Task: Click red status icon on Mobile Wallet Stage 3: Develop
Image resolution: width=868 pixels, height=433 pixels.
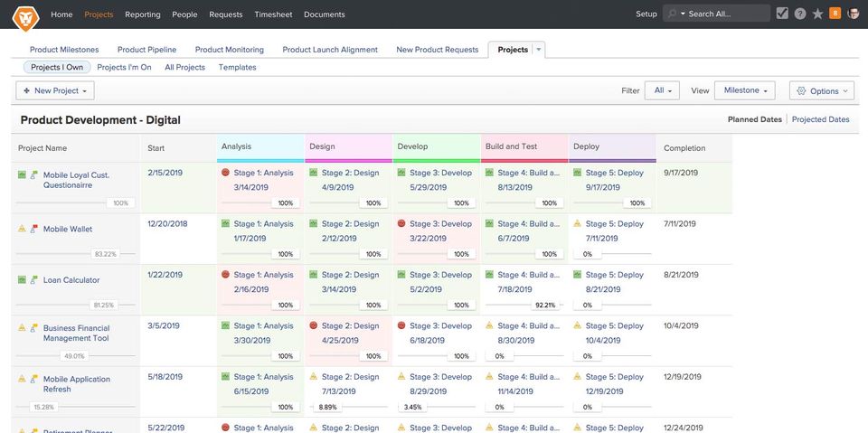Action: point(401,223)
